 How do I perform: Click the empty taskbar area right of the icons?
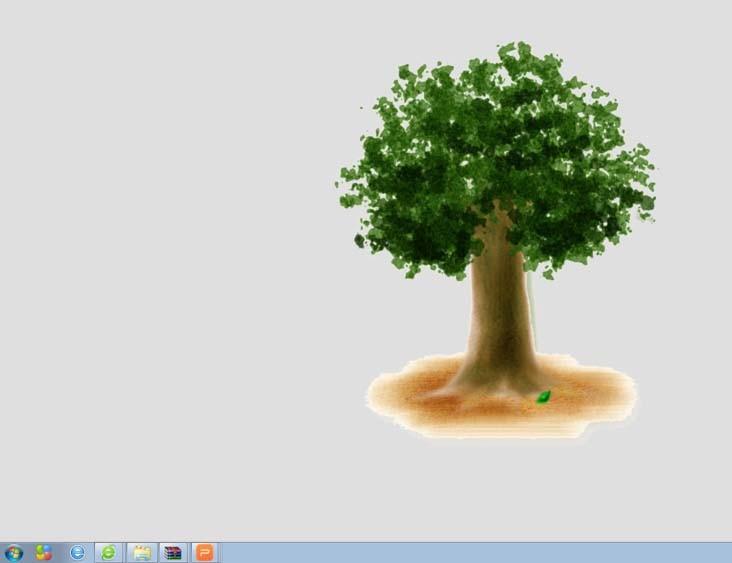470,552
